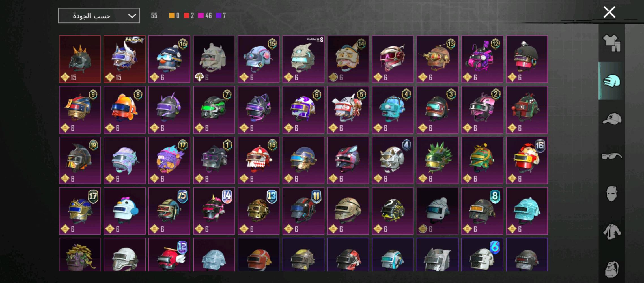Open the backpack category icon
Image resolution: width=644 pixels, height=283 pixels.
point(612,269)
